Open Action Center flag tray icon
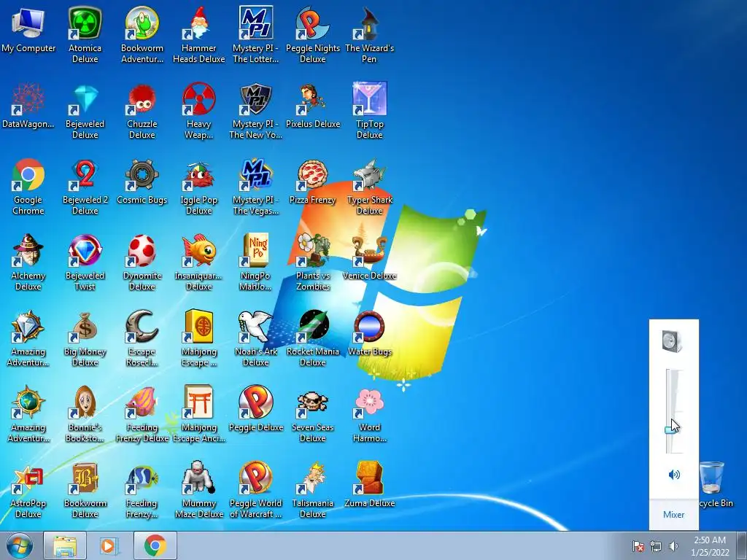 [638, 545]
